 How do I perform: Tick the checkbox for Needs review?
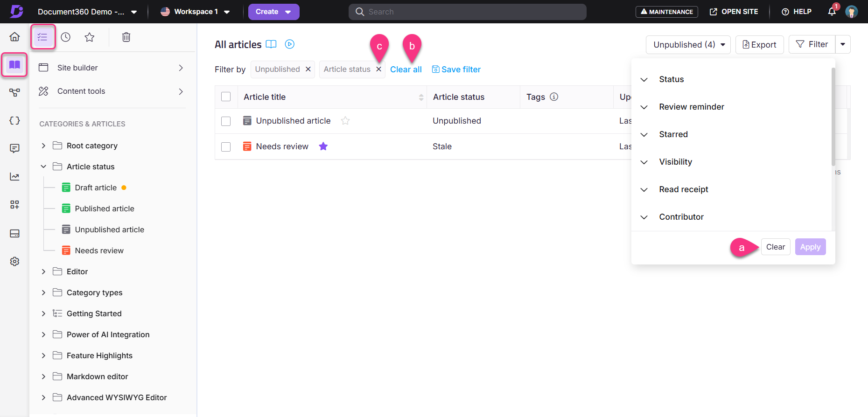tap(226, 147)
